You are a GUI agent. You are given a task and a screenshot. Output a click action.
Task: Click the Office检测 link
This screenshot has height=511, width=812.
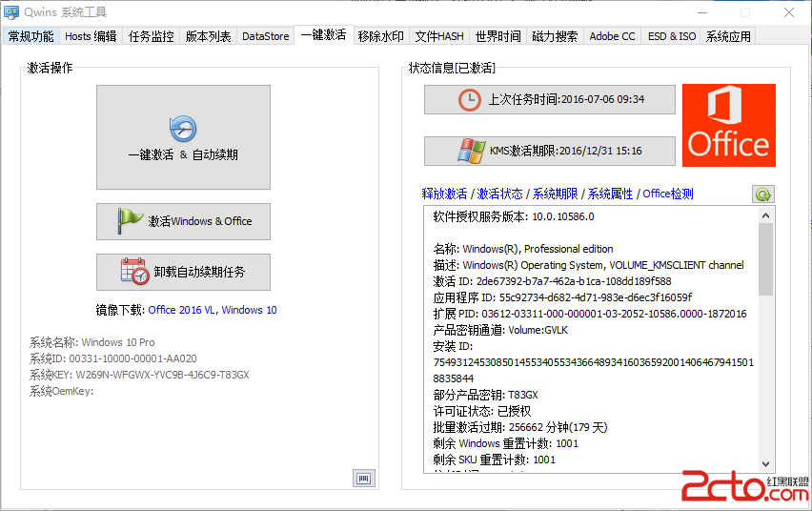[668, 194]
